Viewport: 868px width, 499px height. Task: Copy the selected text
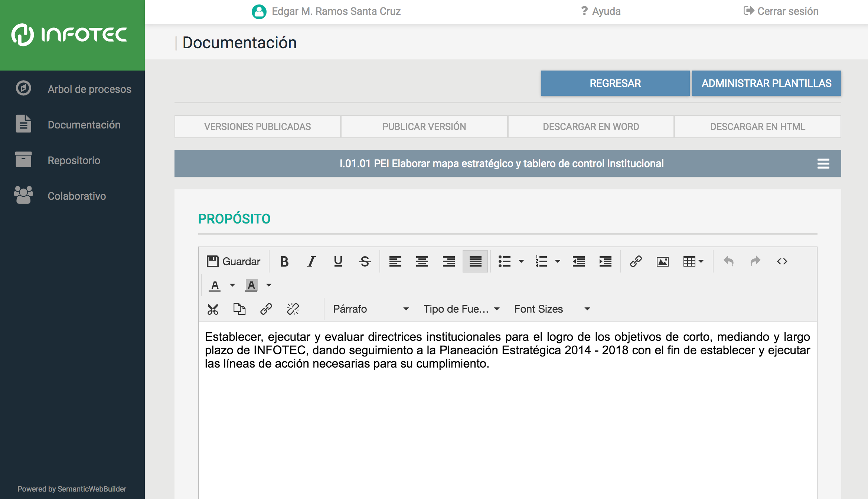tap(239, 309)
